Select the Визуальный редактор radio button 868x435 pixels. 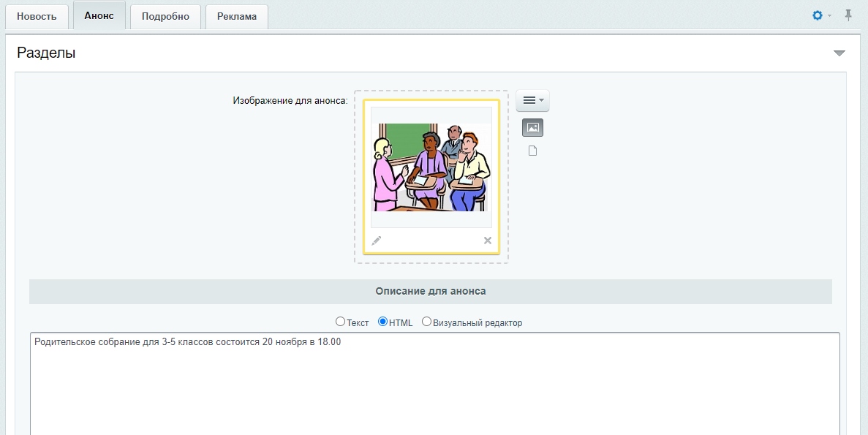tap(426, 322)
